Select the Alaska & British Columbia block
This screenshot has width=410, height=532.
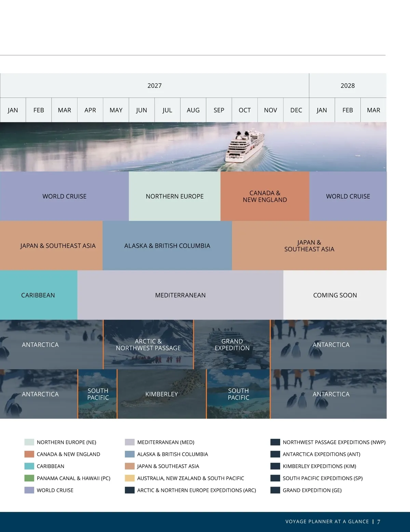[x=167, y=246]
